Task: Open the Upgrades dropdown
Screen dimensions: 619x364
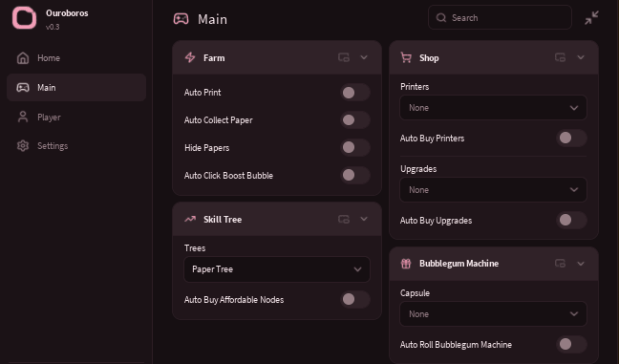Action: click(x=493, y=190)
